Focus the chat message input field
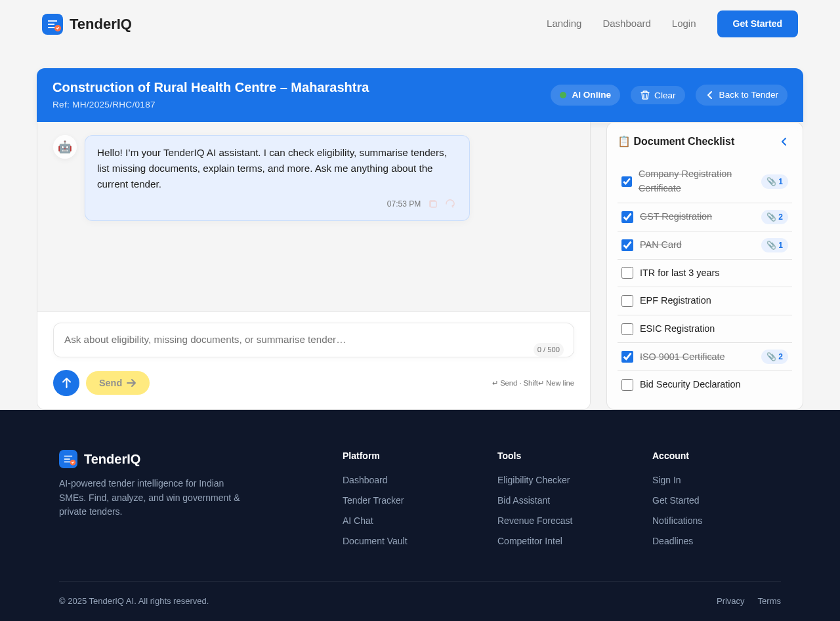Screen dimensions: 840x621 (314, 340)
